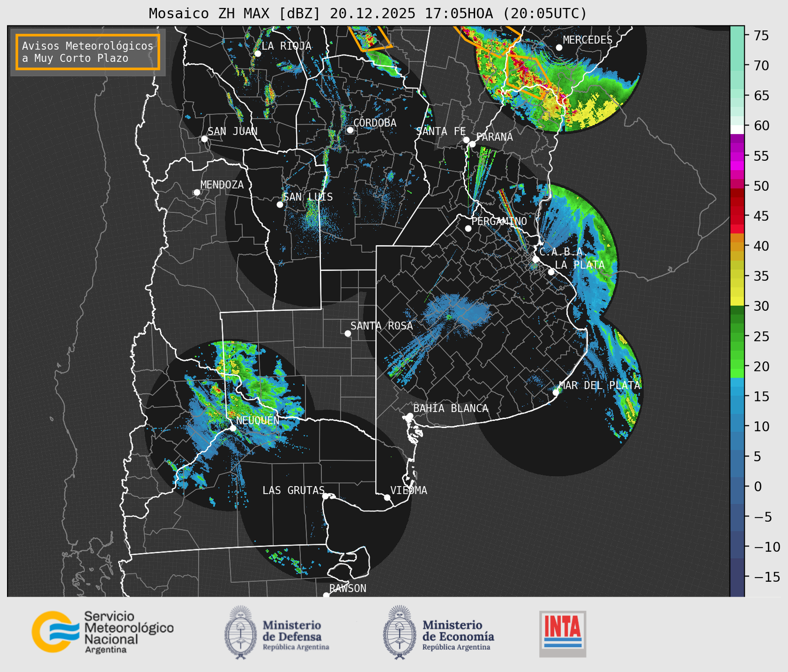
Task: Click the VIEDMA city marker dot
Action: click(x=387, y=497)
